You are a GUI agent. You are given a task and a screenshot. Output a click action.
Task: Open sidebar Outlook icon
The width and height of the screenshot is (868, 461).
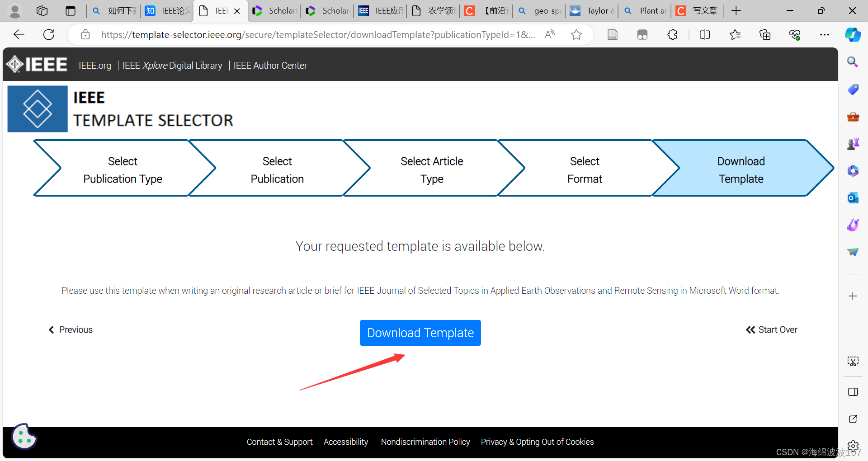(853, 198)
